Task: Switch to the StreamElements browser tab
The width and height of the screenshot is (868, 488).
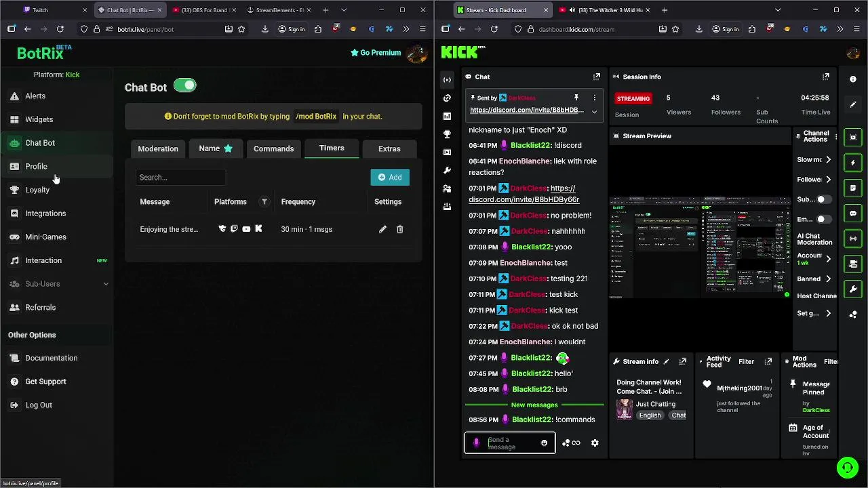Action: (278, 10)
